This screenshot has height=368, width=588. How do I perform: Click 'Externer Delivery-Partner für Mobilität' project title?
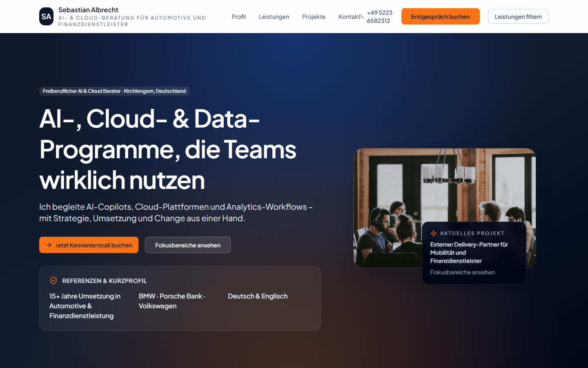pyautogui.click(x=469, y=253)
